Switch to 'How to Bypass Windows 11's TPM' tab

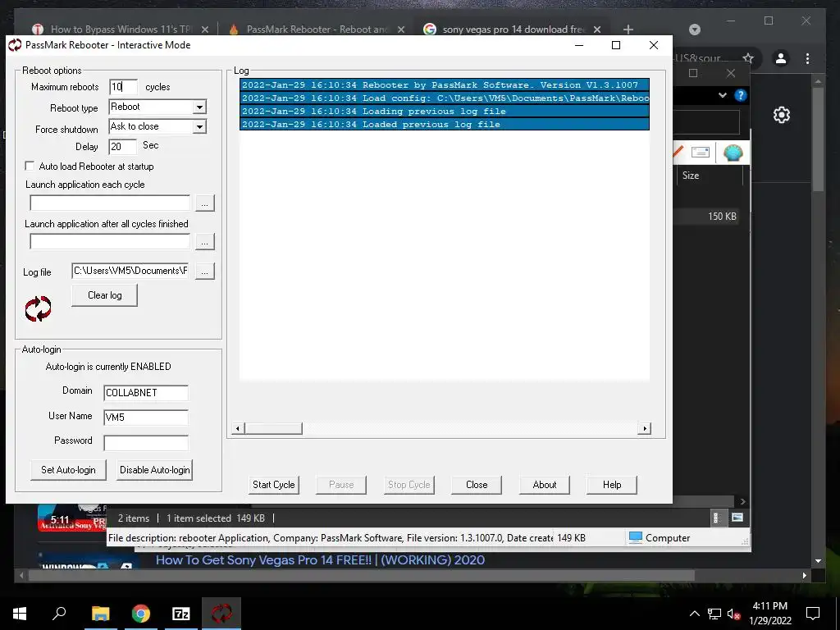point(121,29)
